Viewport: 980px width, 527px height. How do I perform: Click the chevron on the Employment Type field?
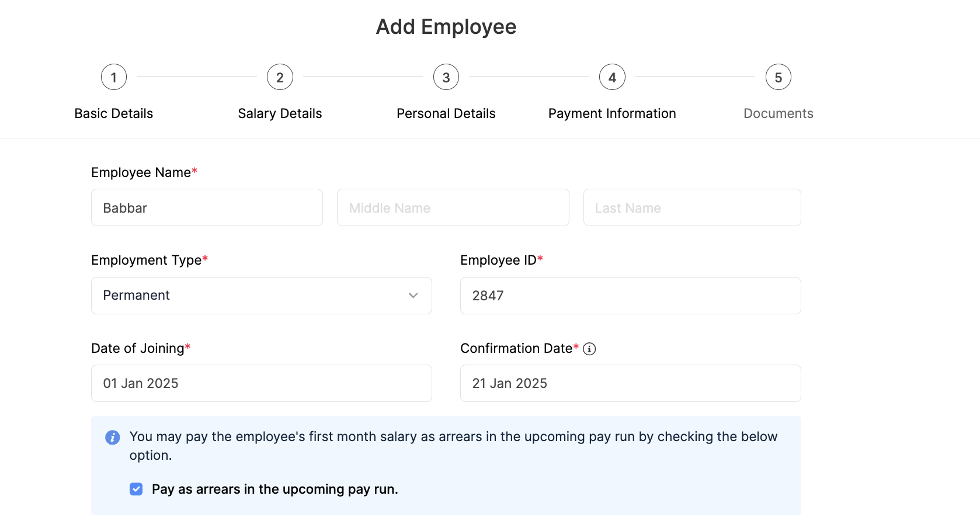click(x=413, y=296)
